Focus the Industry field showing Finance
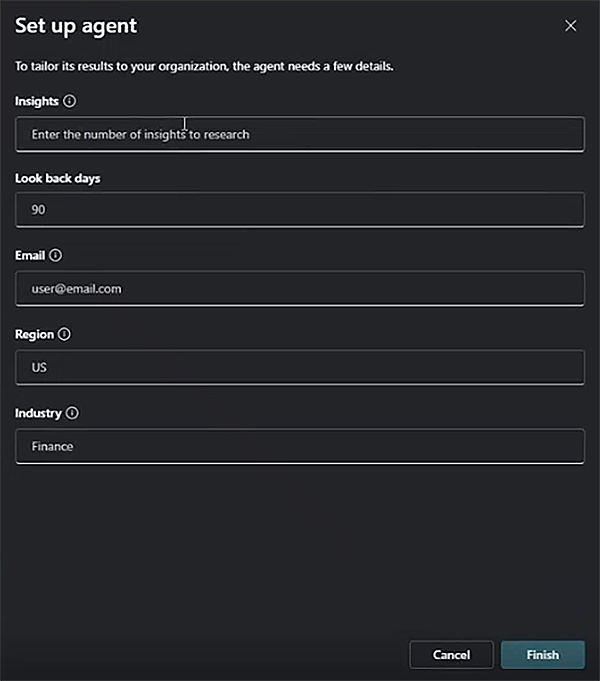The width and height of the screenshot is (600, 681). click(300, 446)
